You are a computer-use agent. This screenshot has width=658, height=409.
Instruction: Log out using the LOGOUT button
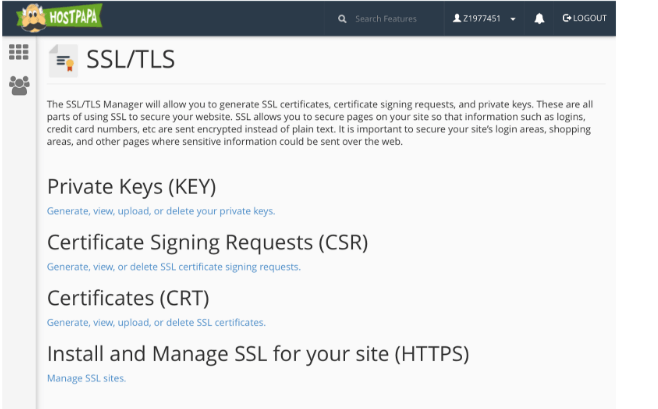pyautogui.click(x=585, y=18)
